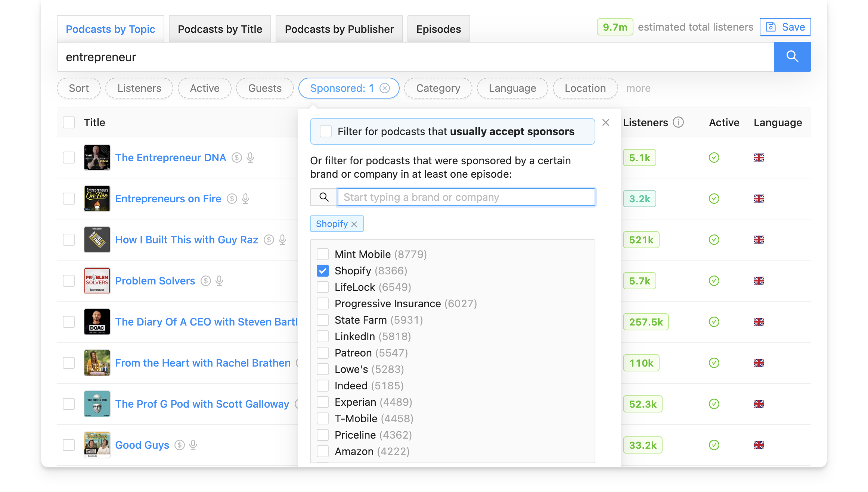Open How I Built This with Guy Raz
This screenshot has width=868, height=492.
pos(187,240)
